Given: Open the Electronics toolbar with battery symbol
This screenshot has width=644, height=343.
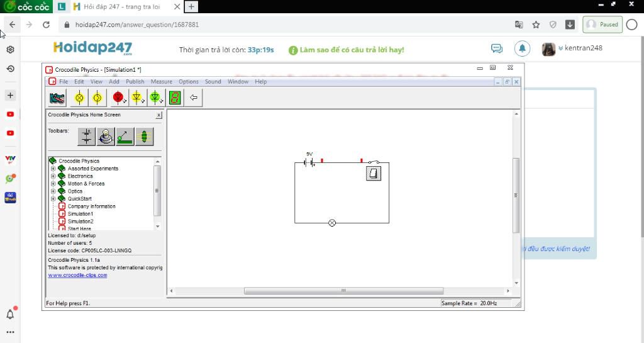Looking at the screenshot, I should tap(87, 137).
